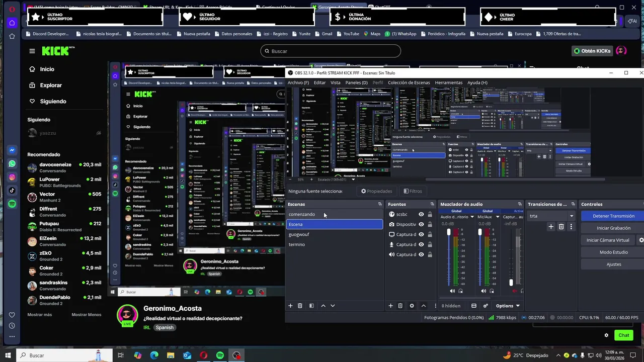
Task: Open Kick stream settings gear beside Chat
Action: pyautogui.click(x=606, y=335)
